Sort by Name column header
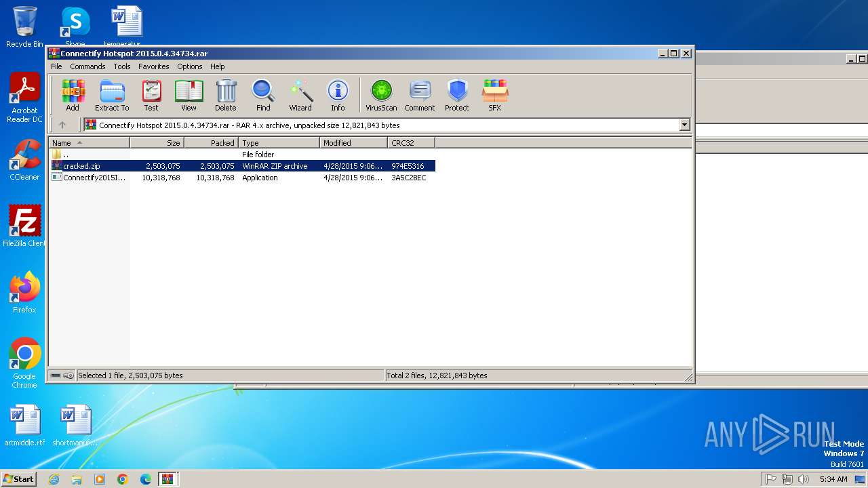 [x=89, y=143]
